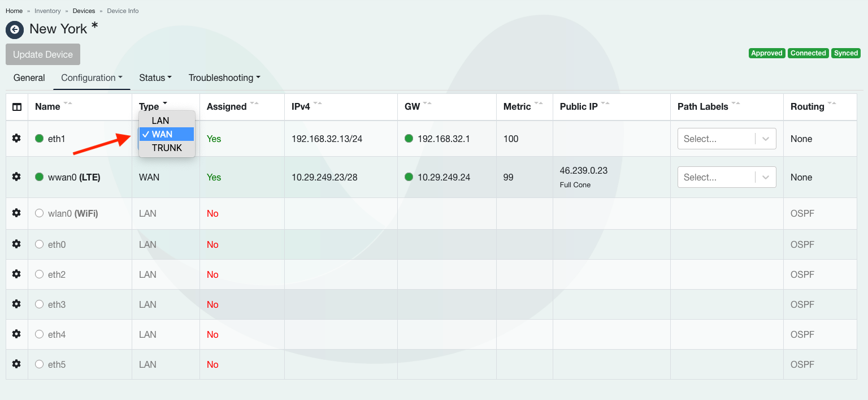The width and height of the screenshot is (868, 400).
Task: Go to Devices in the breadcrumb
Action: [84, 11]
